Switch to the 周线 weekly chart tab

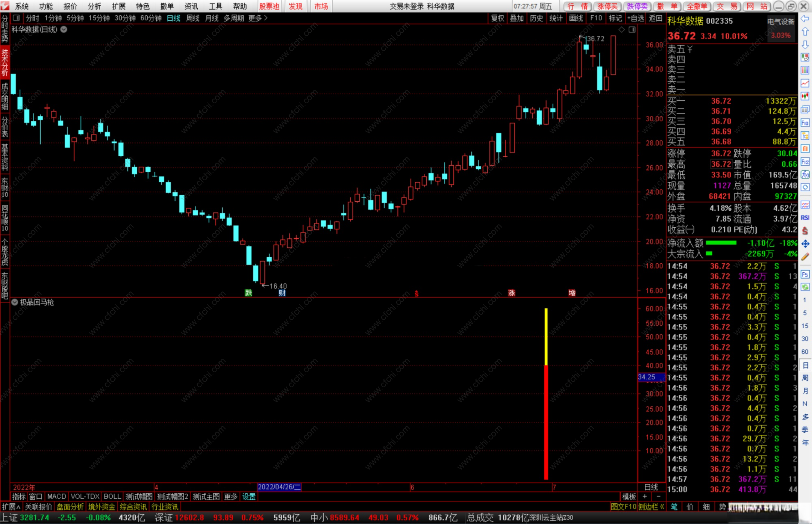(192, 18)
